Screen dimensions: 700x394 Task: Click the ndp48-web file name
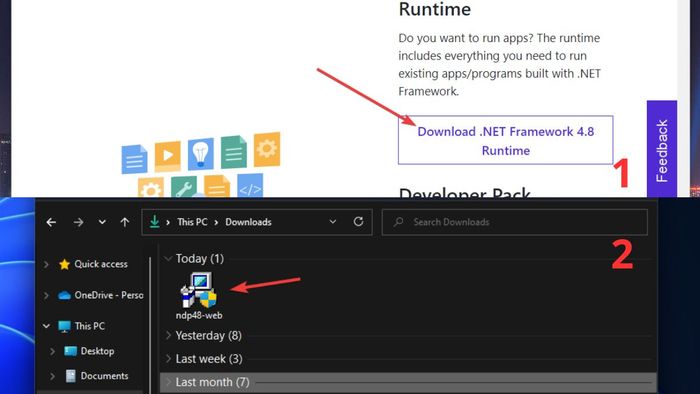pyautogui.click(x=199, y=315)
